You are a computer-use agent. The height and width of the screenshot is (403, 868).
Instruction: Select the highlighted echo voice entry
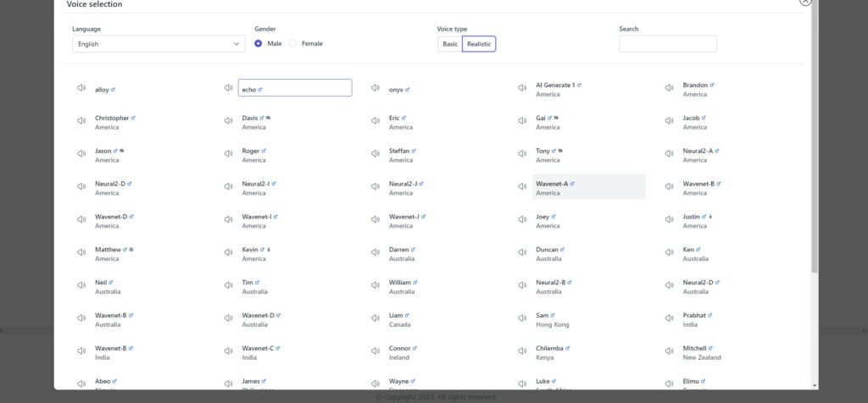[x=294, y=88]
